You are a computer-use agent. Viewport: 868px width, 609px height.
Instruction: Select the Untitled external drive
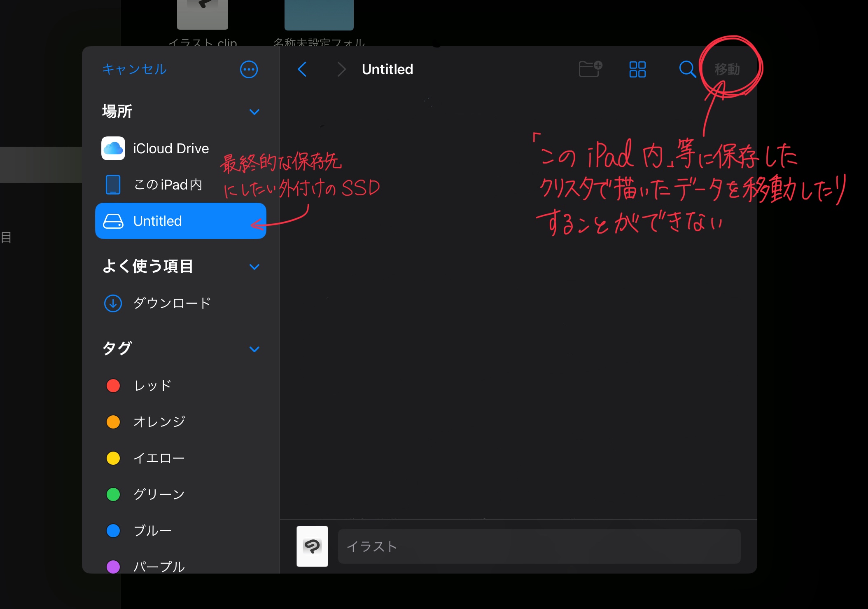(180, 221)
